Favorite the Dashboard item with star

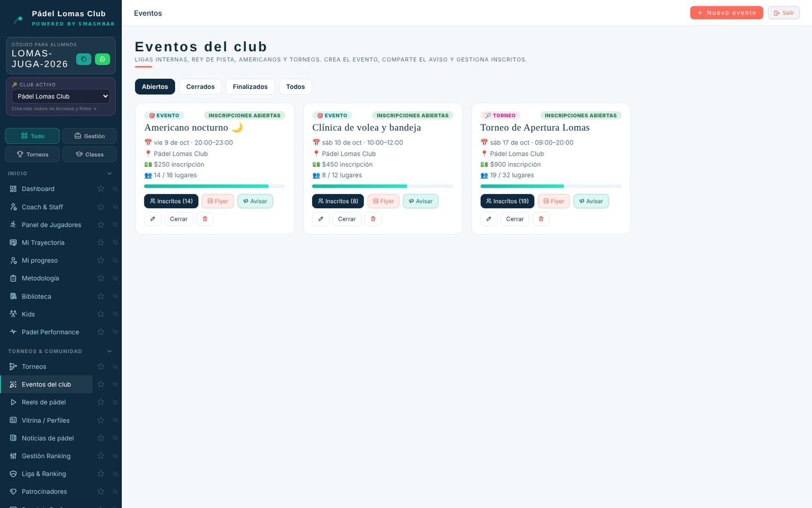click(x=101, y=189)
